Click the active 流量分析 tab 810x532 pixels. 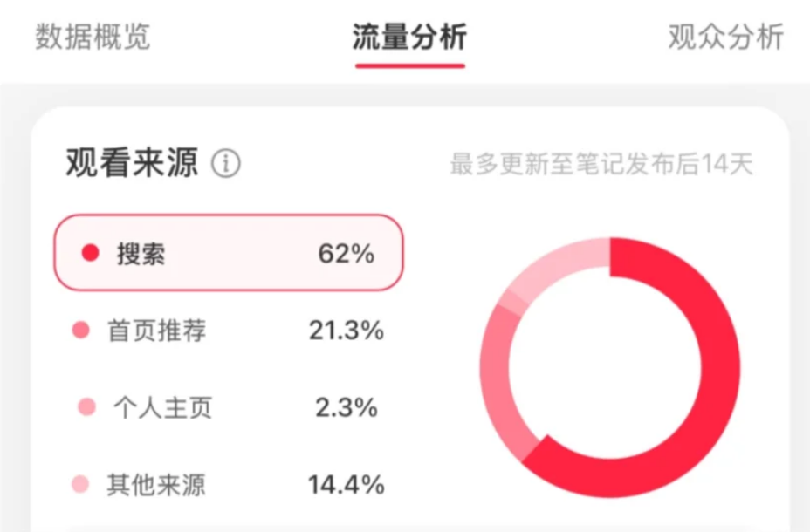(410, 38)
